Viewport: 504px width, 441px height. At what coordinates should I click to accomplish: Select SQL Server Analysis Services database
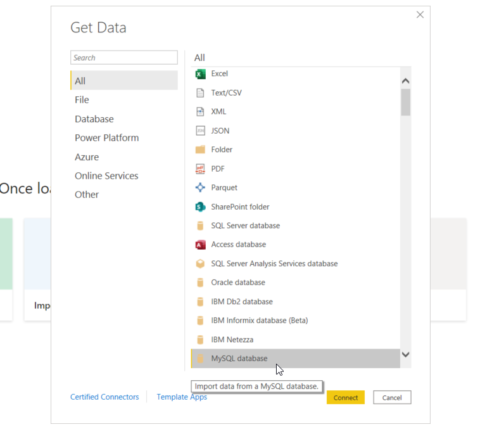pyautogui.click(x=296, y=264)
